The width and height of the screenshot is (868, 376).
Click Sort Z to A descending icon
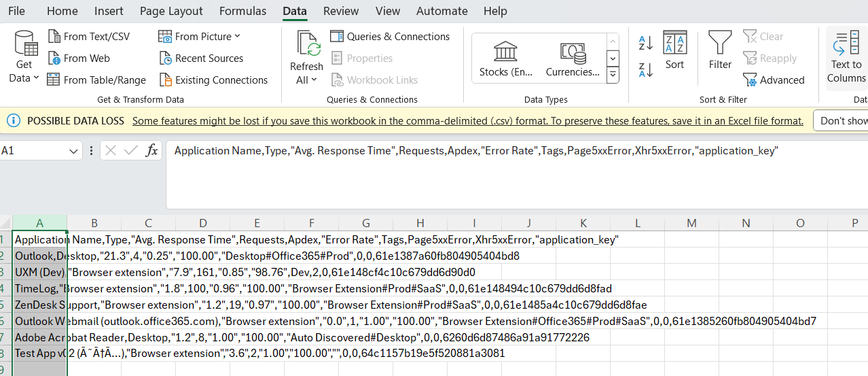[646, 69]
